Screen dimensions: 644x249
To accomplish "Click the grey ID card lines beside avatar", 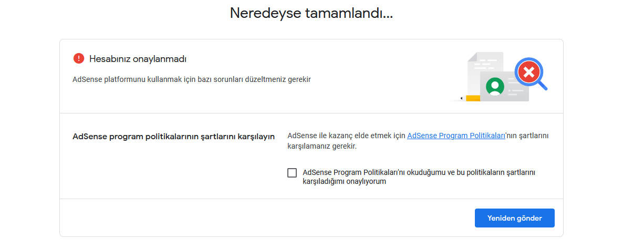I will point(516,88).
